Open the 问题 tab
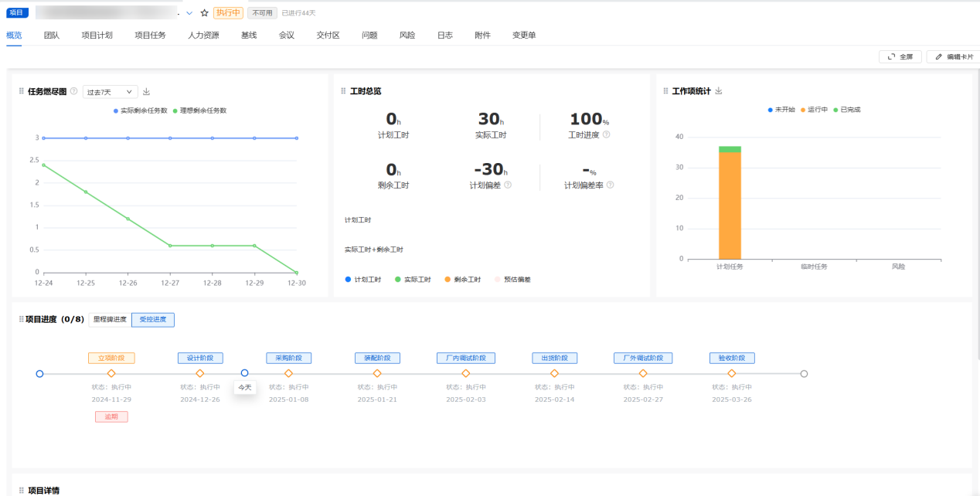This screenshot has height=496, width=980. point(370,36)
